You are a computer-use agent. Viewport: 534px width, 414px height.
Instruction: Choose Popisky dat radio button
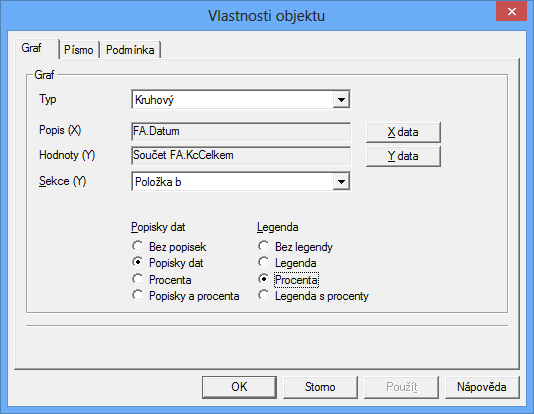coord(168,262)
